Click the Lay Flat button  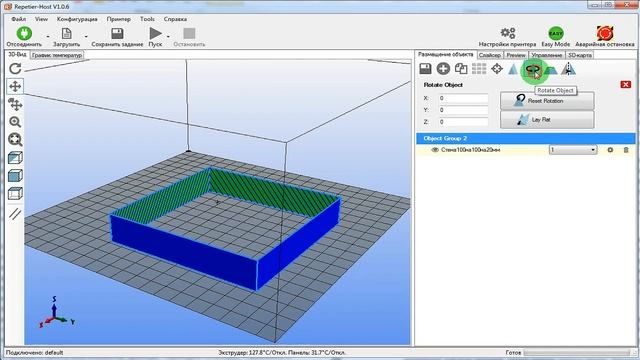547,120
